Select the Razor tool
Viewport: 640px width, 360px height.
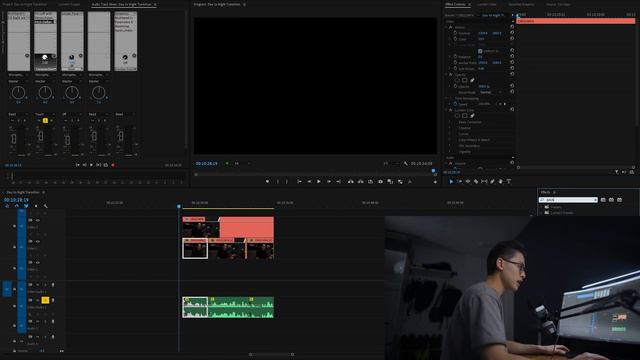tap(476, 182)
